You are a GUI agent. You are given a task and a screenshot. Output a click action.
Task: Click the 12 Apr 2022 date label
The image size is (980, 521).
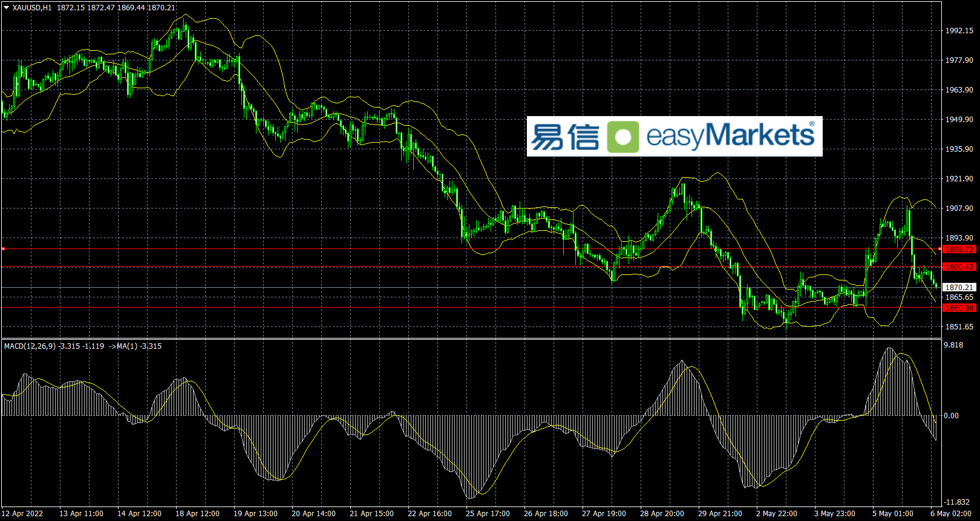pos(23,514)
